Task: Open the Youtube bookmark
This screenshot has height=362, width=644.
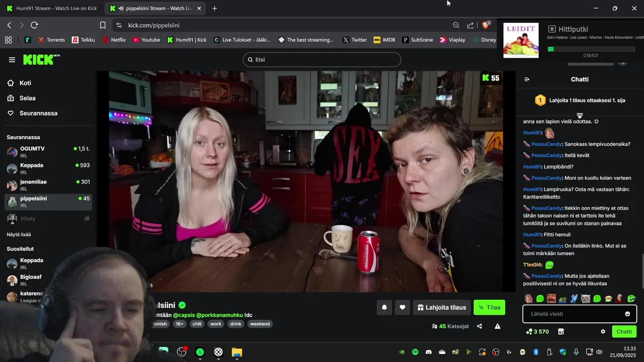Action: pos(146,40)
